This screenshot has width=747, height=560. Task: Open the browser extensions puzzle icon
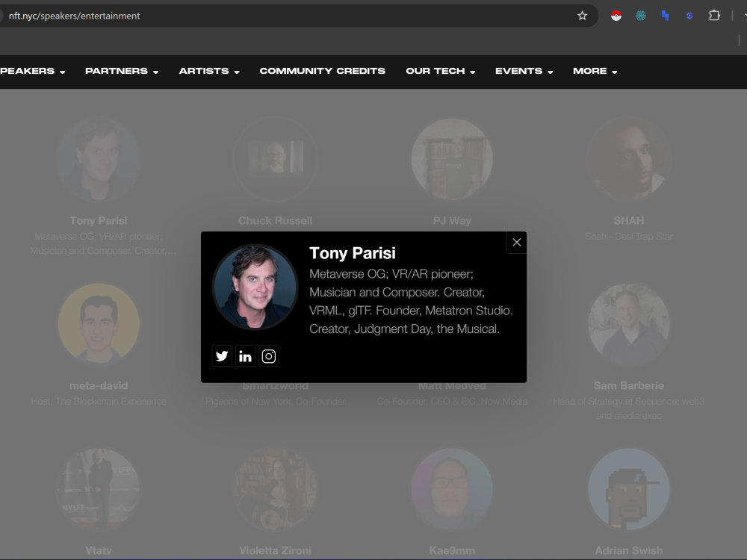click(714, 16)
